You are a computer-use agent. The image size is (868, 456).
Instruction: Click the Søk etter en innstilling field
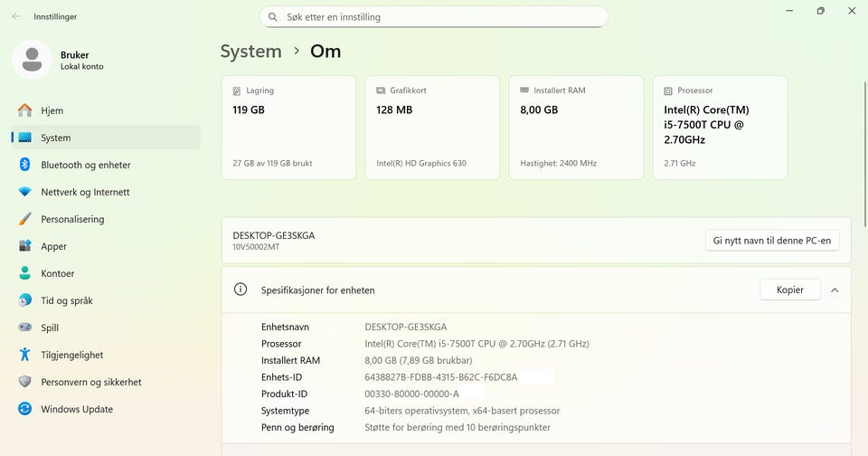pos(434,17)
